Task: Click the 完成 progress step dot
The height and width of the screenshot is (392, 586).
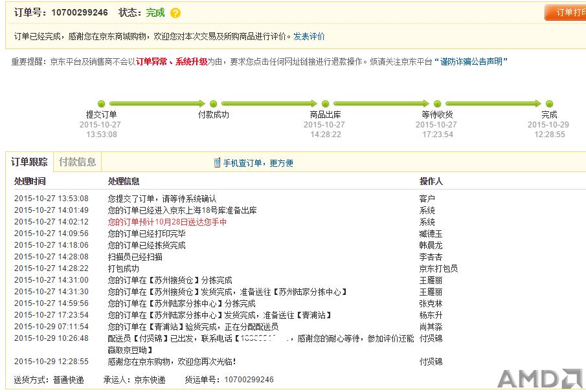Action: (x=549, y=103)
